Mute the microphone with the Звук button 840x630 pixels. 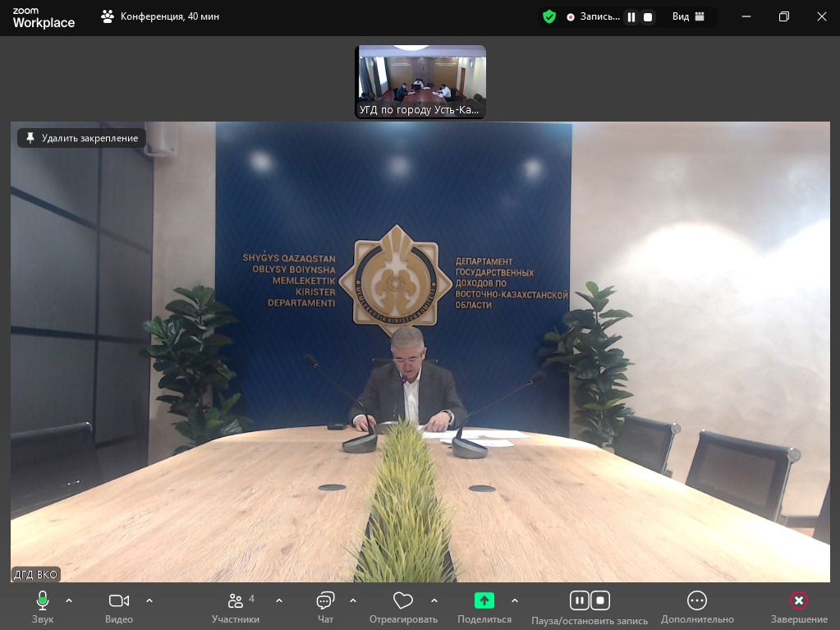[43, 601]
